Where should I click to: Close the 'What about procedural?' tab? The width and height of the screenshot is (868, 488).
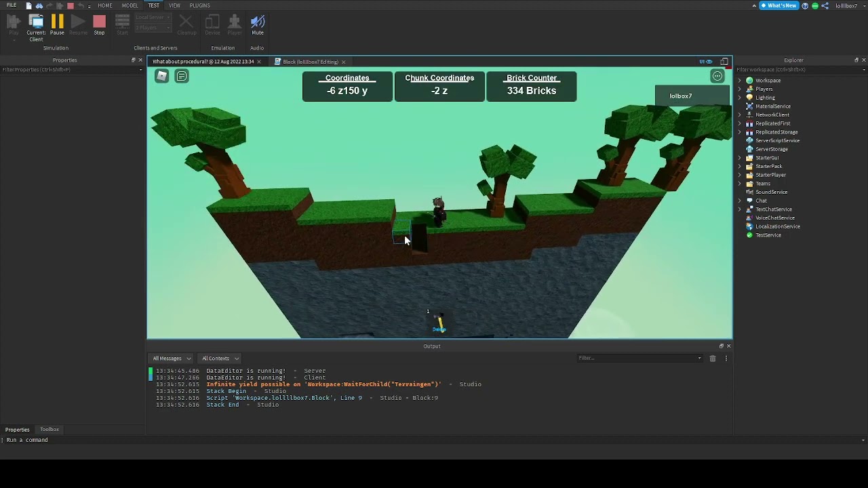pos(258,62)
